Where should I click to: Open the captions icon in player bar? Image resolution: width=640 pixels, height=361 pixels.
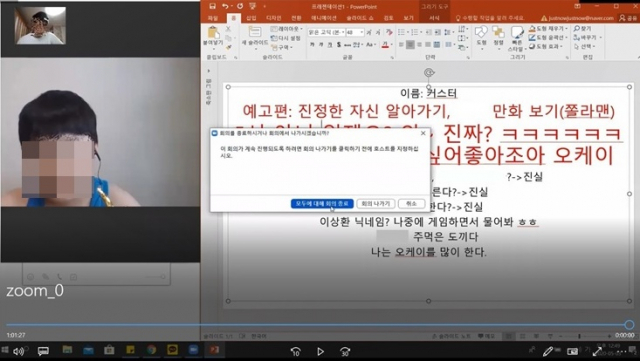pyautogui.click(x=43, y=351)
